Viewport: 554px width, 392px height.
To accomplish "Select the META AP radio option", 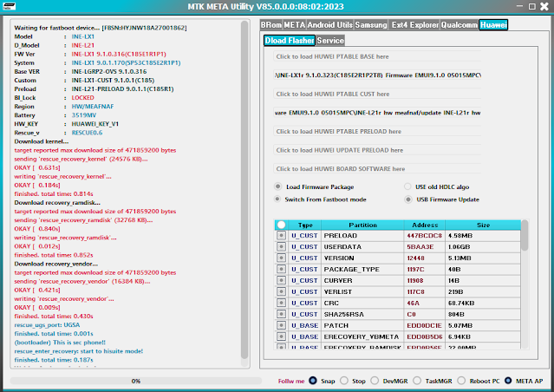I will coord(508,381).
